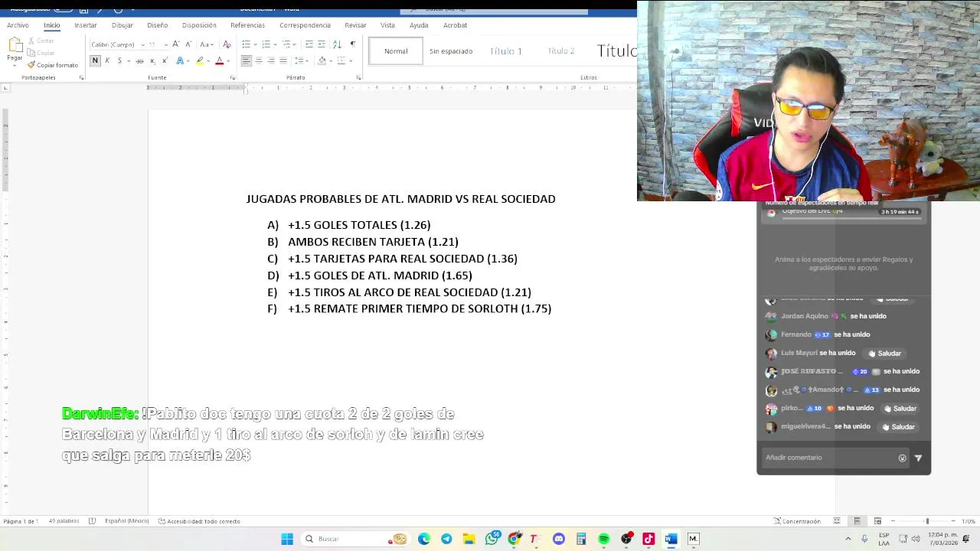
Task: Apply the Título 1 style
Action: (x=506, y=51)
